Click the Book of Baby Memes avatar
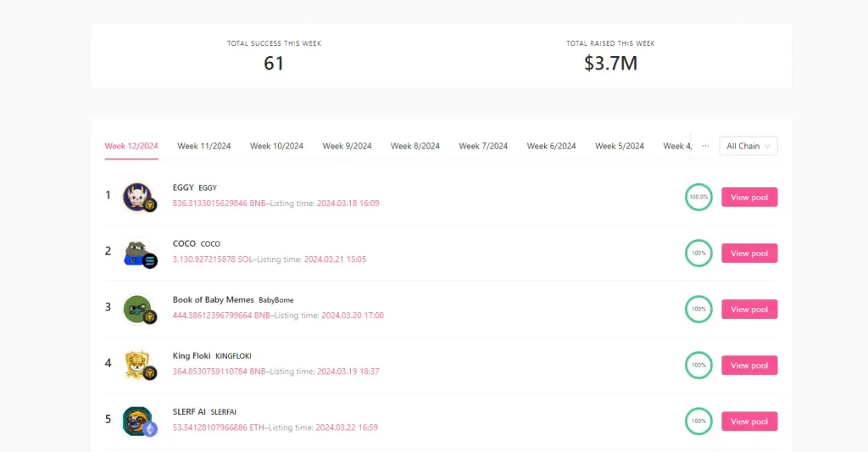868x452 pixels. [138, 309]
